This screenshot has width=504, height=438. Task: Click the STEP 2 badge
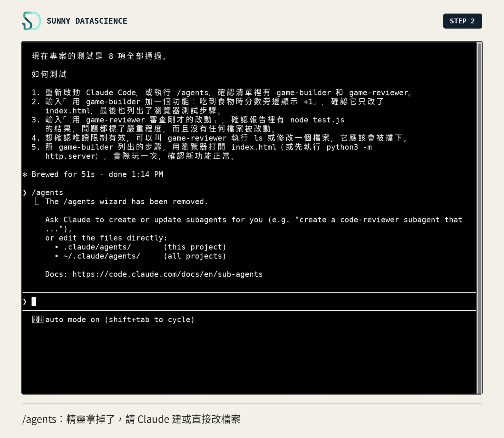pos(462,21)
